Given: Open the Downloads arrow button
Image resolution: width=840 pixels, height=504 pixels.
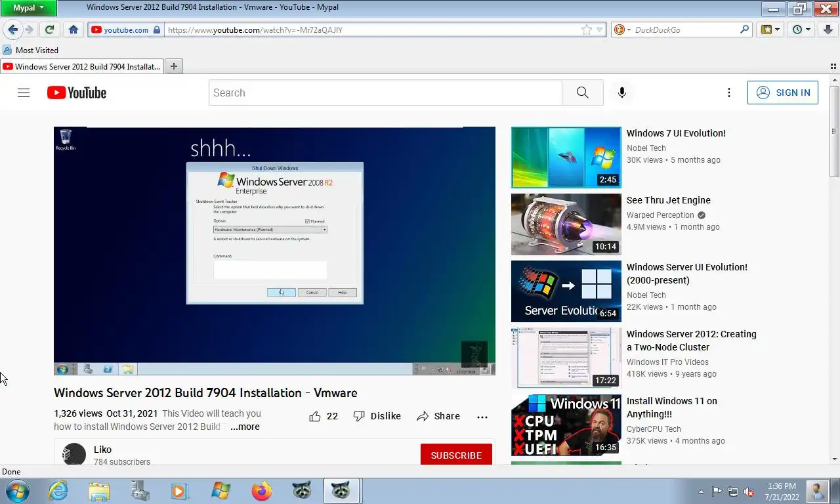Looking at the screenshot, I should pyautogui.click(x=828, y=30).
